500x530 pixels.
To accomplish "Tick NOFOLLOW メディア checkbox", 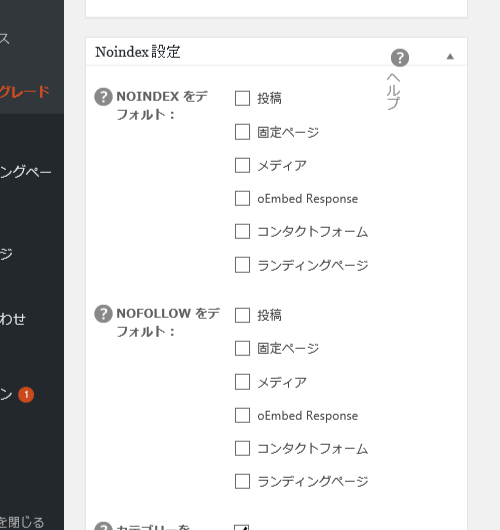I will [242, 382].
